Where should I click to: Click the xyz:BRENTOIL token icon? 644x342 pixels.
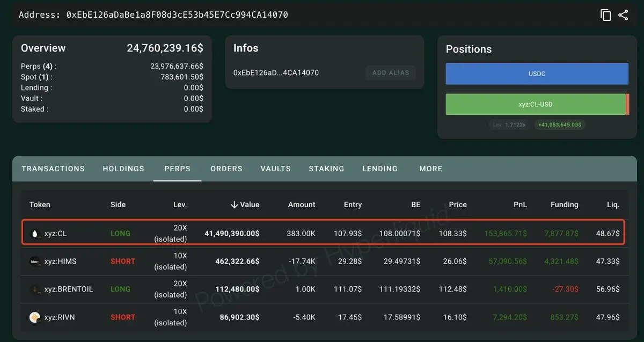[35, 289]
